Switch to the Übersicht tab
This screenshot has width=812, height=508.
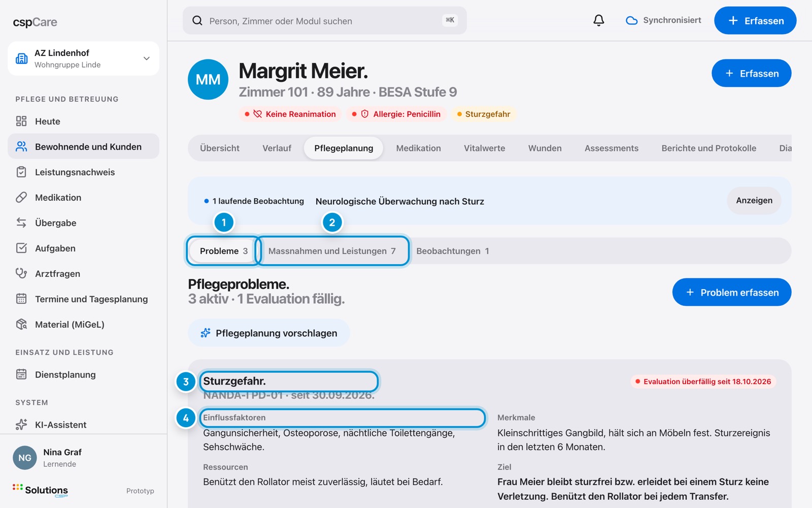click(220, 148)
